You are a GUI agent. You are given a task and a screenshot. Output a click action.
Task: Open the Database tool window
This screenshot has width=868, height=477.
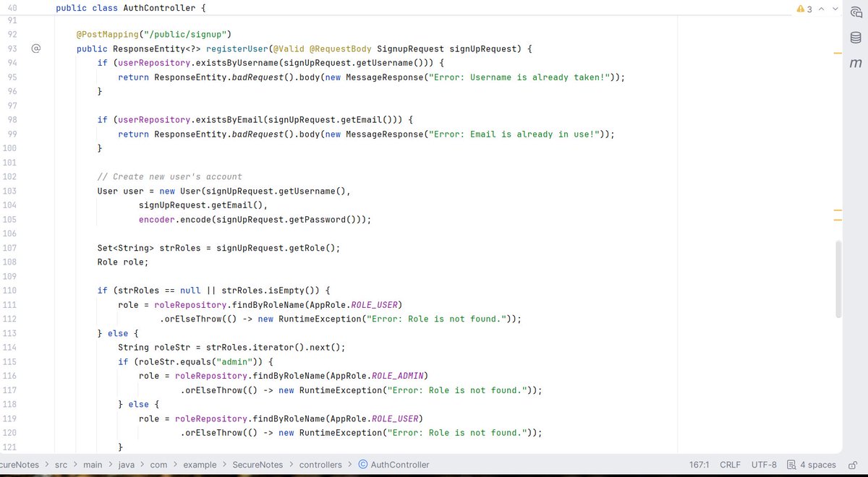click(x=856, y=38)
